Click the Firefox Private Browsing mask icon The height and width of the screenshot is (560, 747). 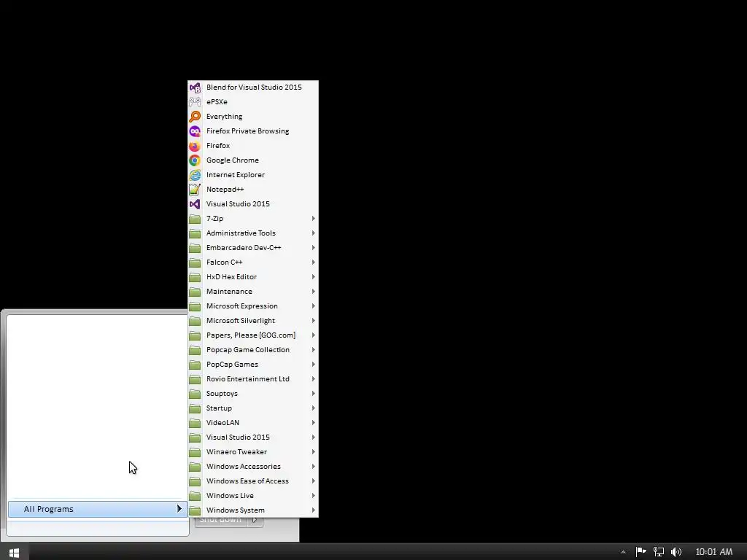pos(195,131)
